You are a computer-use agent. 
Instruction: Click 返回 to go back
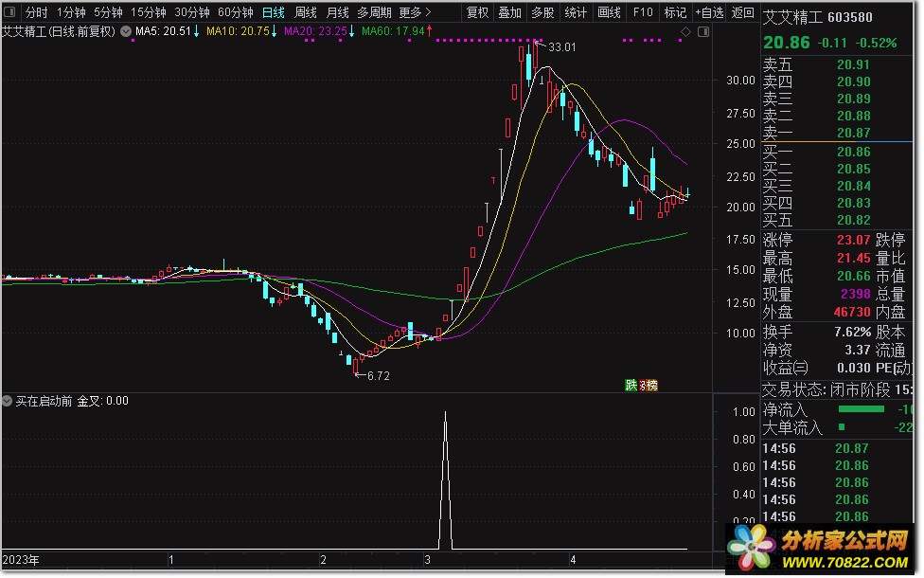[742, 12]
